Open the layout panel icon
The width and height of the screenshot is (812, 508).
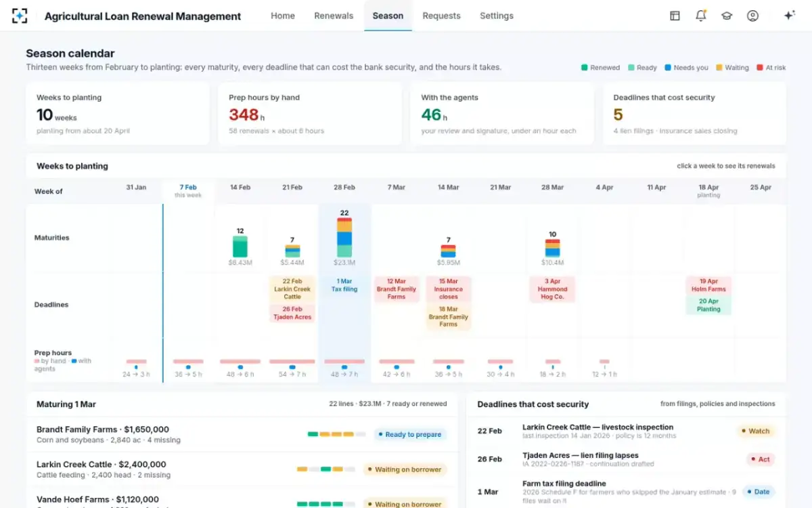(x=675, y=16)
